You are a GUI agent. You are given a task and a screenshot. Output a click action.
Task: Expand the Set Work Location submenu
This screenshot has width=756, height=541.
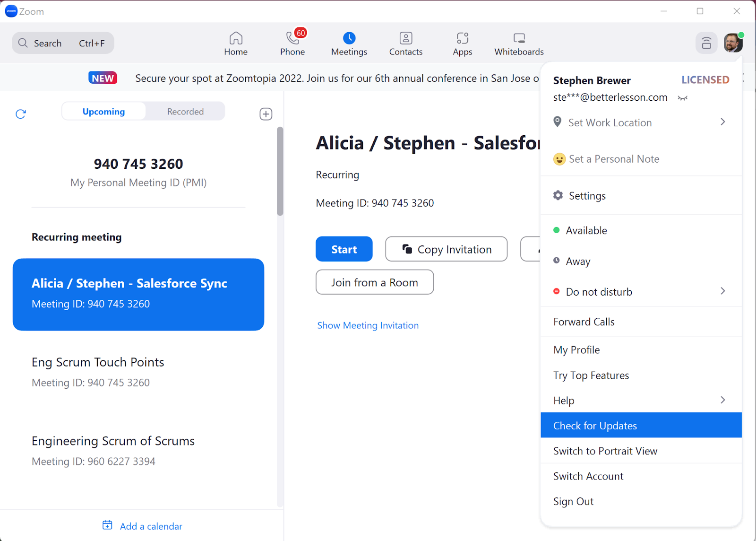click(x=722, y=122)
